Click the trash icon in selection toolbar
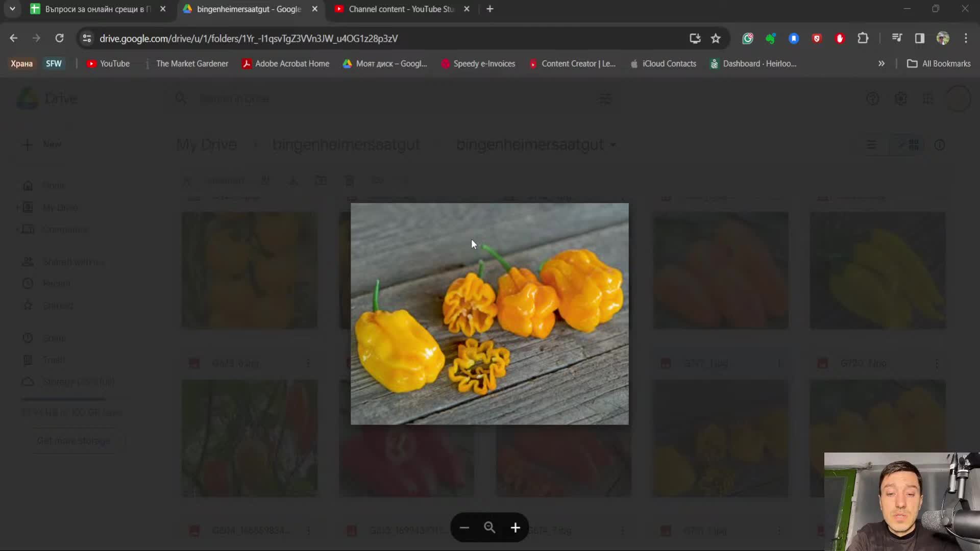 point(349,181)
